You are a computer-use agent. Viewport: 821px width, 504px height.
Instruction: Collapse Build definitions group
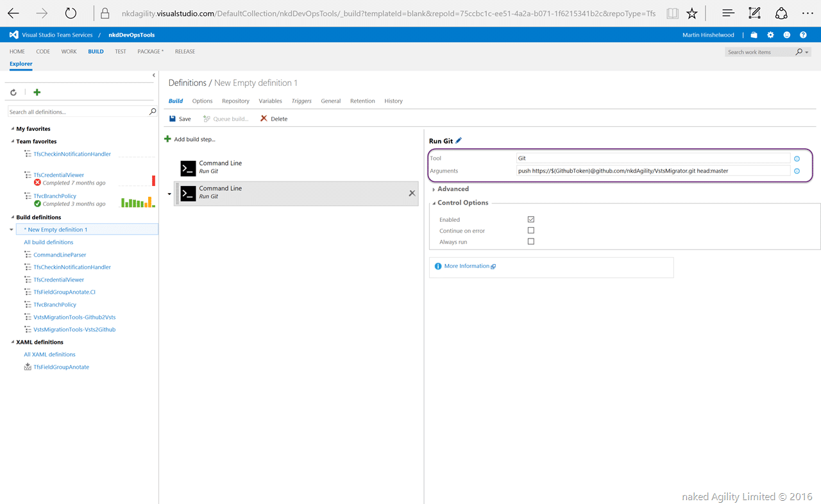click(x=13, y=217)
